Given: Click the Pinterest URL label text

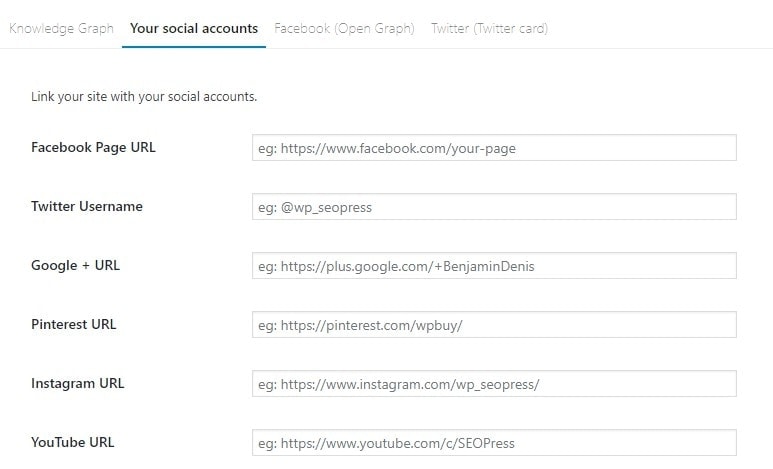Looking at the screenshot, I should pyautogui.click(x=74, y=324).
